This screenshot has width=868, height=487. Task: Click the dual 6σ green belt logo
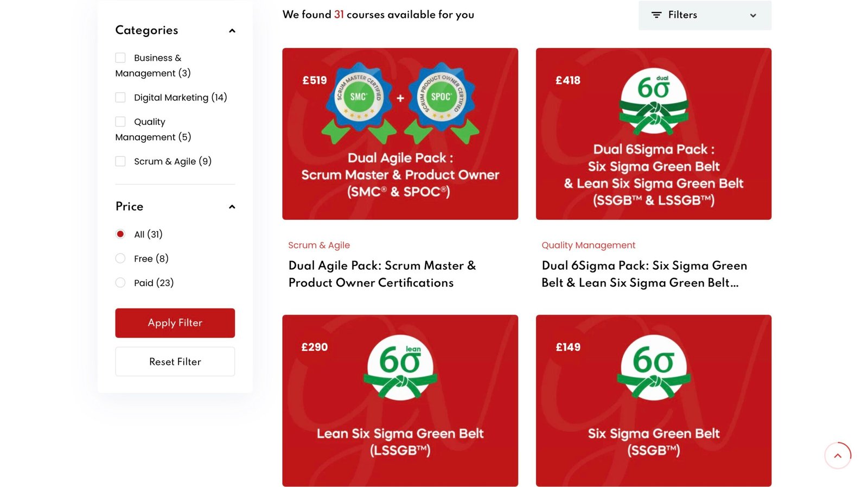[654, 101]
